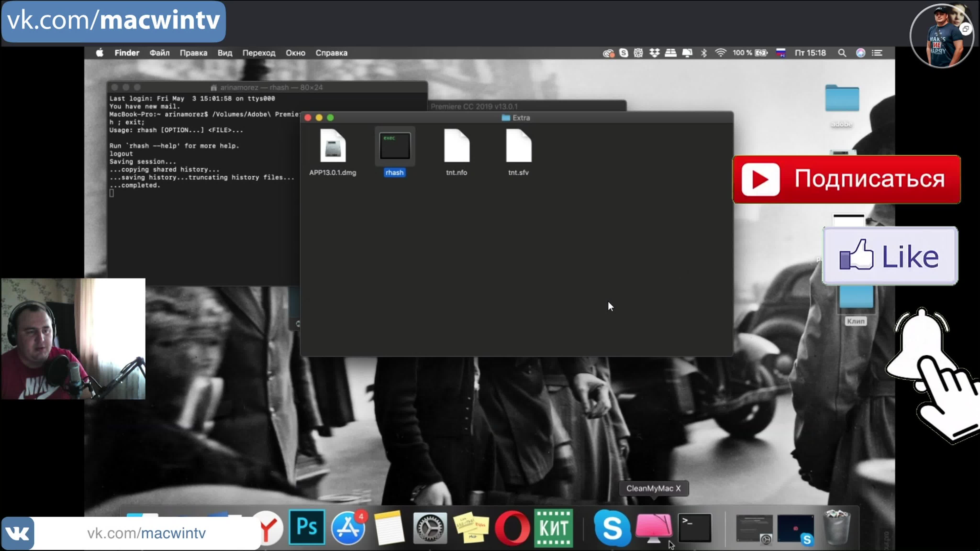The width and height of the screenshot is (980, 551).
Task: Launch the green КИТ app from the Dock
Action: (x=554, y=528)
